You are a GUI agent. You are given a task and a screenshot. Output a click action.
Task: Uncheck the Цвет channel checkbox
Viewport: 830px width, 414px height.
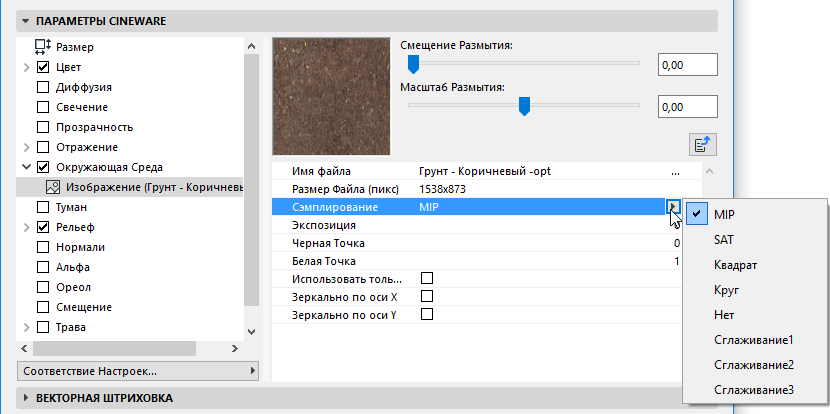[x=43, y=67]
